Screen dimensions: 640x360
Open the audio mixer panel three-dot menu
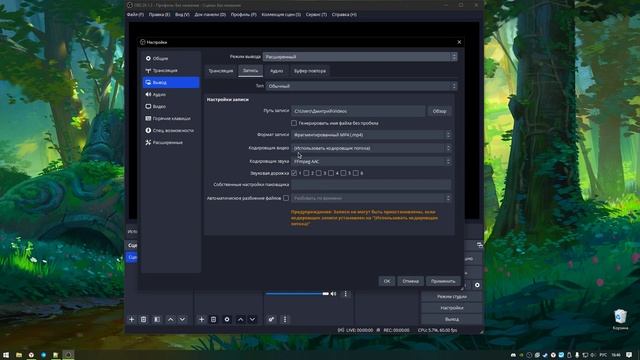click(x=285, y=319)
